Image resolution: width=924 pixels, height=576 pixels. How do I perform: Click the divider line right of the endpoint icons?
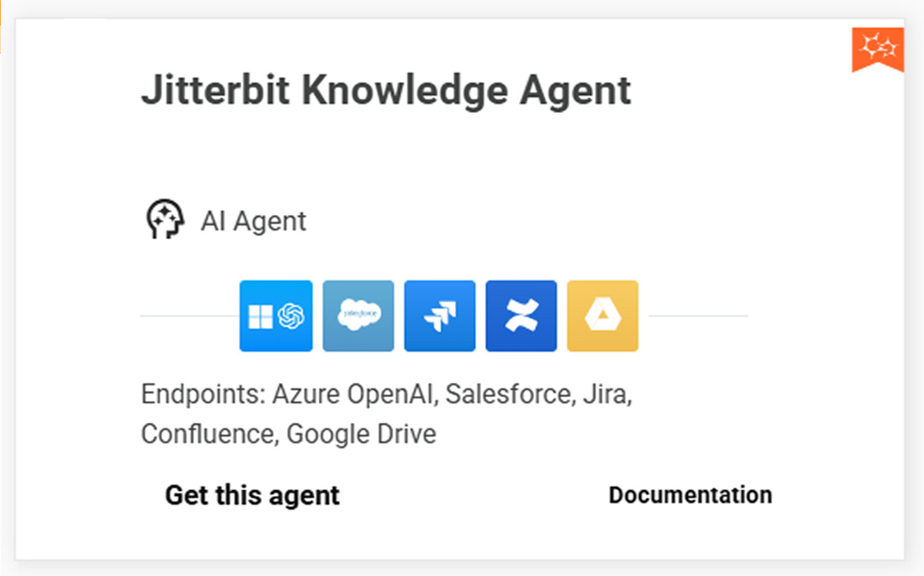[x=698, y=315]
